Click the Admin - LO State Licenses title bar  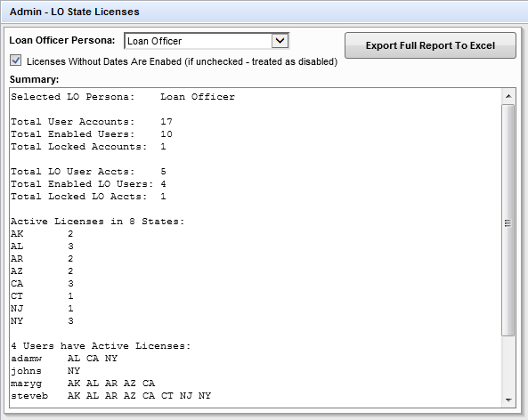click(264, 12)
